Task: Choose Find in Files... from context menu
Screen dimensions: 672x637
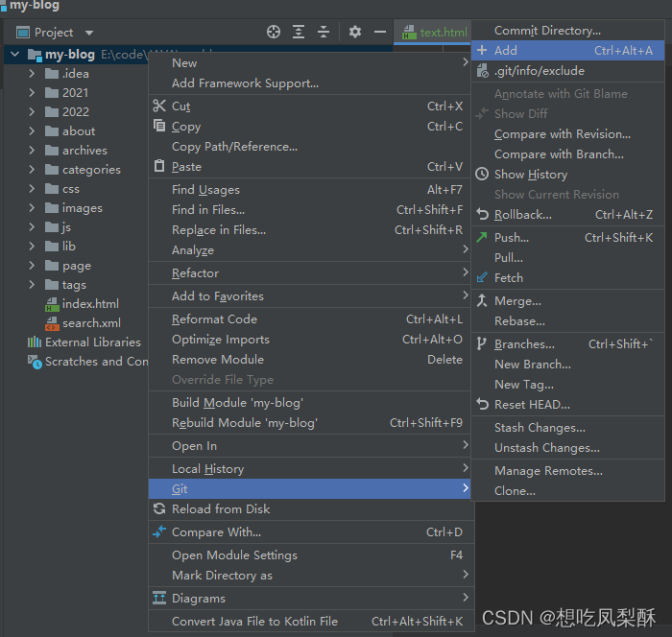Action: tap(312, 209)
